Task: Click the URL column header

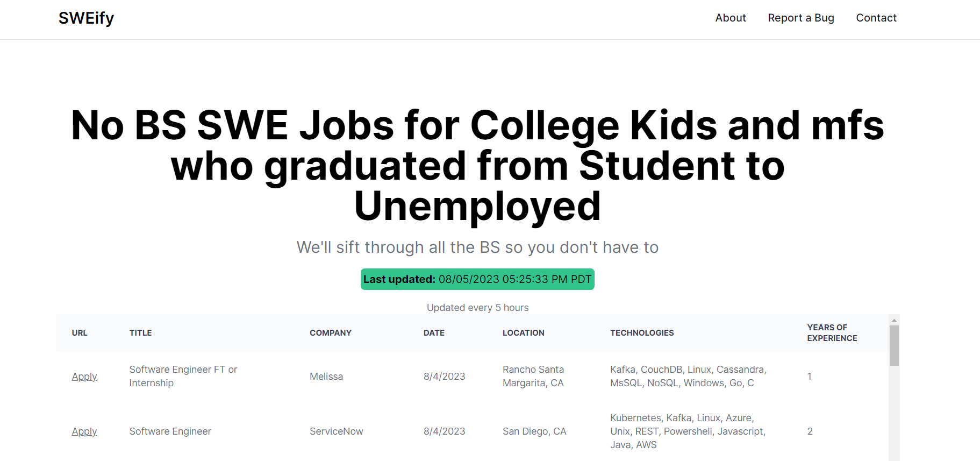Action: pos(80,333)
